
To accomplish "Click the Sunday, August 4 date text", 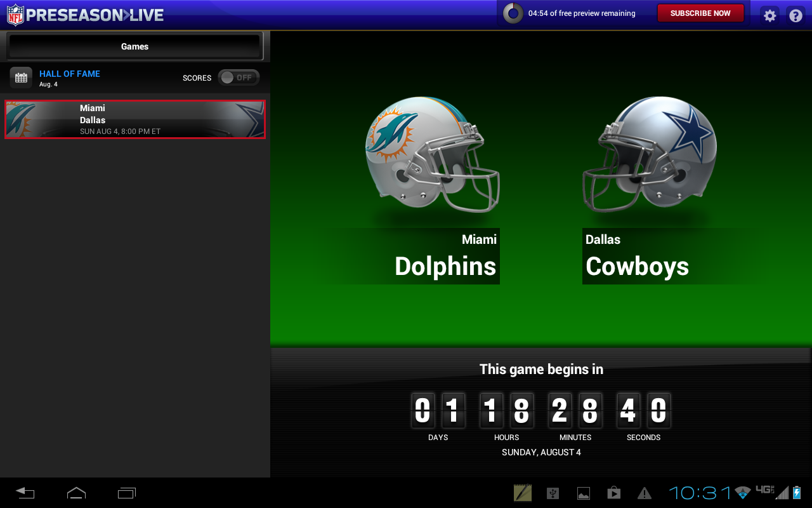I will [x=541, y=453].
